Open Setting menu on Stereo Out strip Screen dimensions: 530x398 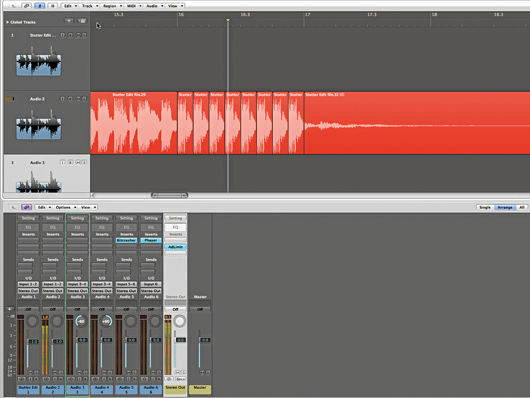point(175,218)
